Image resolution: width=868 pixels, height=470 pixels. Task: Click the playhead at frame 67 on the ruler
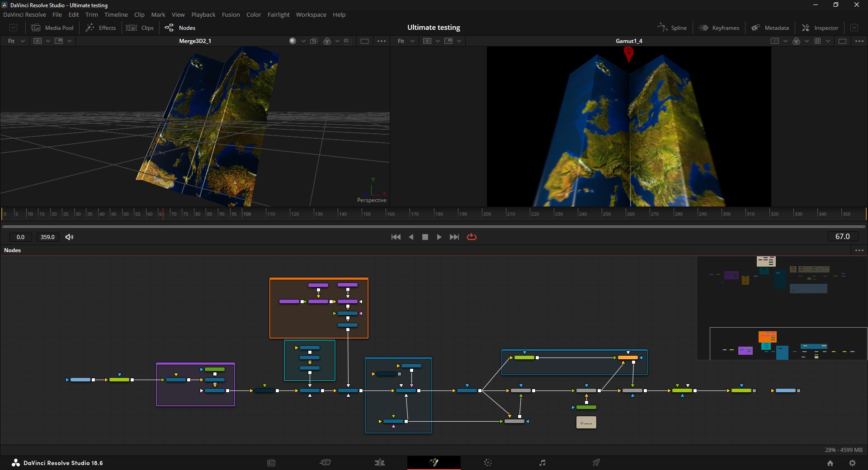coord(163,214)
